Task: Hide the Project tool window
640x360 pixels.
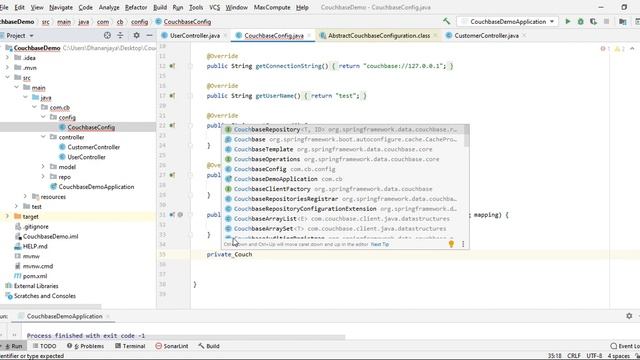Action: click(x=149, y=36)
